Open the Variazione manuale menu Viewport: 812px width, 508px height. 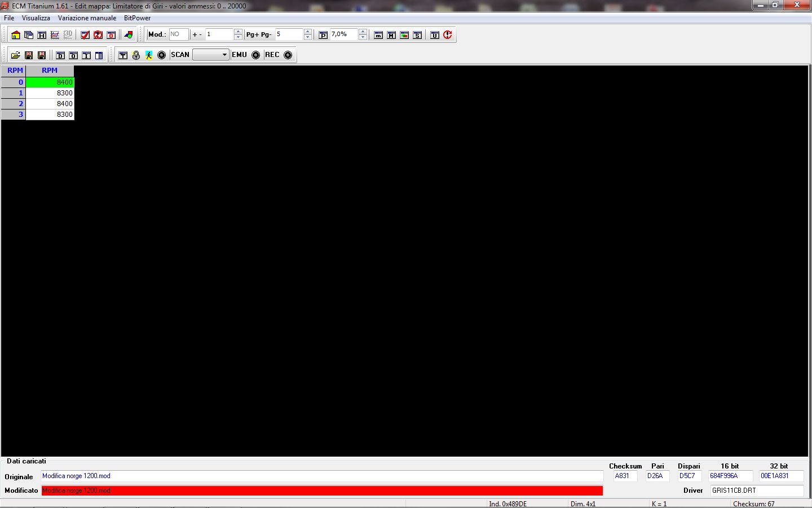pyautogui.click(x=87, y=18)
